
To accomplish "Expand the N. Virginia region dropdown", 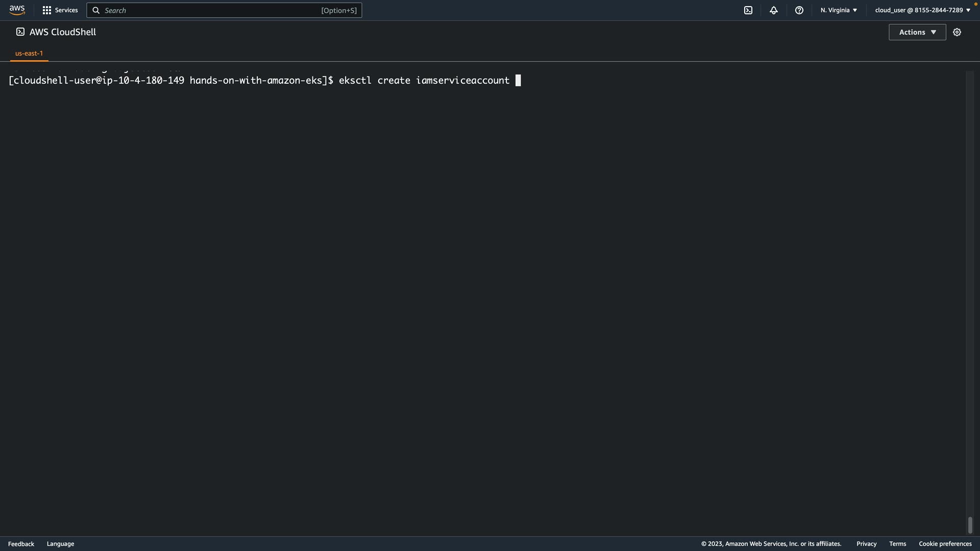I will tap(839, 10).
